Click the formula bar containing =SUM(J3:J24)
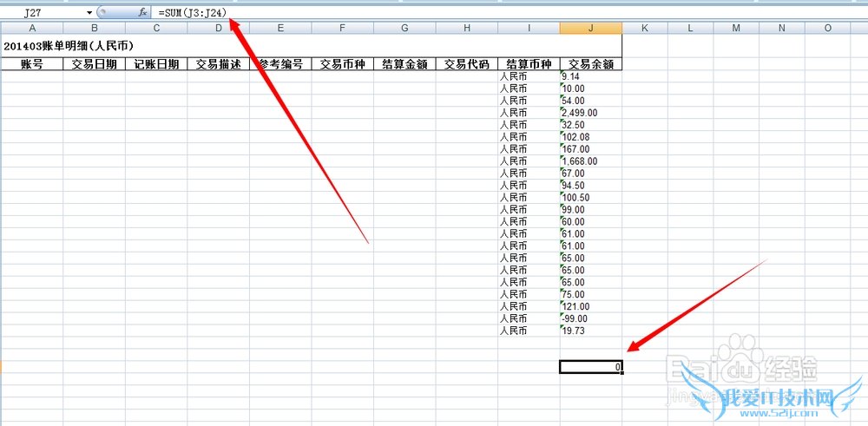Viewport: 868px width, 426px height. (x=510, y=12)
